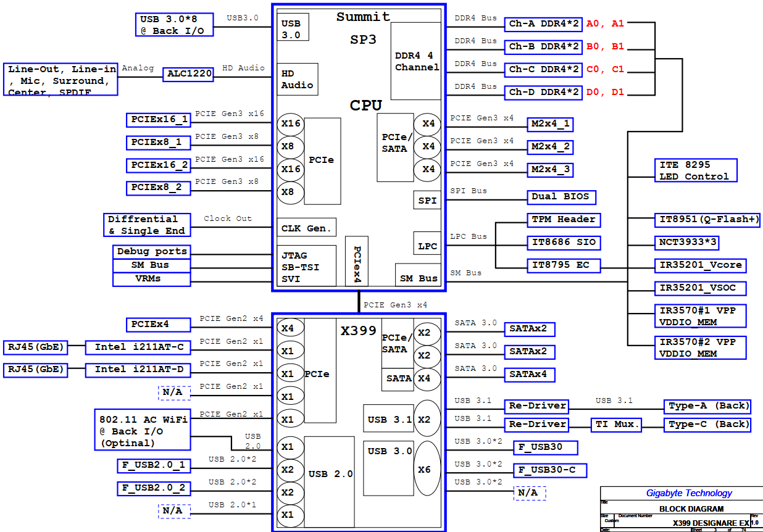Click the X399 chipset title label
Image resolution: width=763 pixels, height=532 pixels.
(359, 331)
